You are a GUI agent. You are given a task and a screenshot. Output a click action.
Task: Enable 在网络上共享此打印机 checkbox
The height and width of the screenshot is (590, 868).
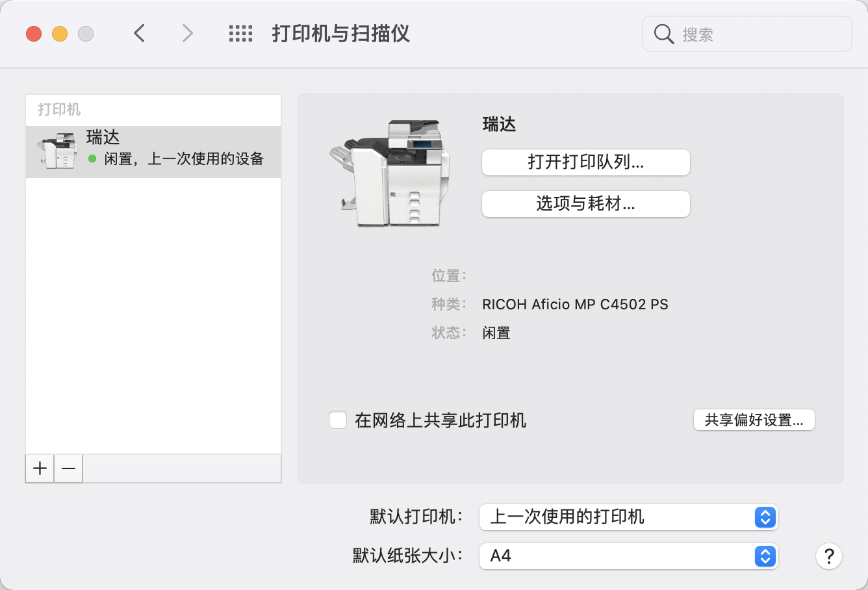pos(338,420)
